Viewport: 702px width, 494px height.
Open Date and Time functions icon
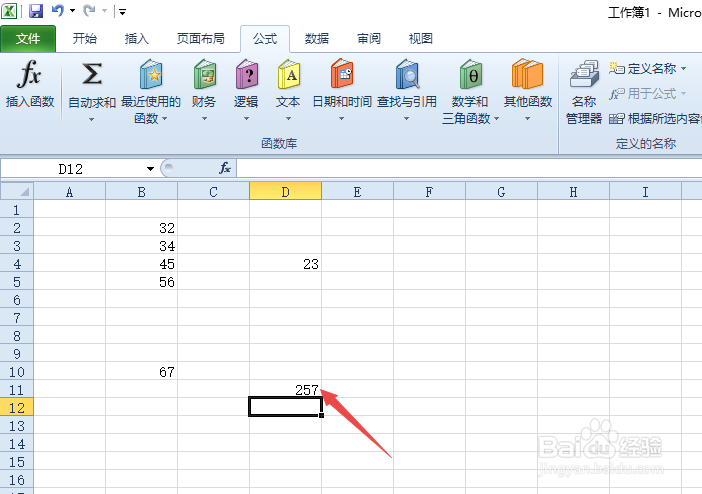pos(342,73)
